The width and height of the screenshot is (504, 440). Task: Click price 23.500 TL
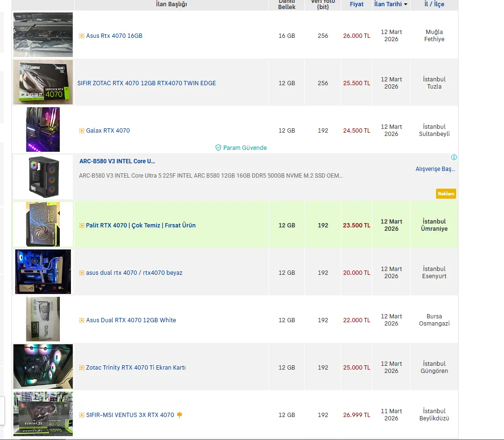click(357, 226)
